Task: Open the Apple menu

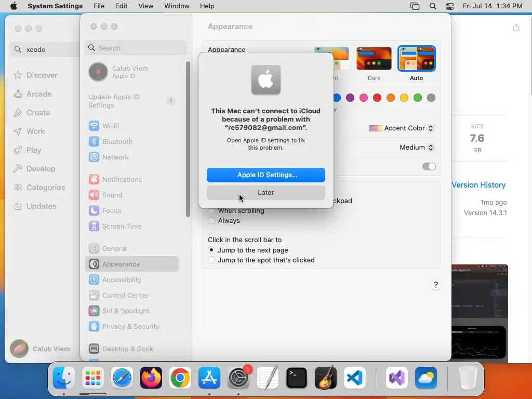Action: pos(14,6)
